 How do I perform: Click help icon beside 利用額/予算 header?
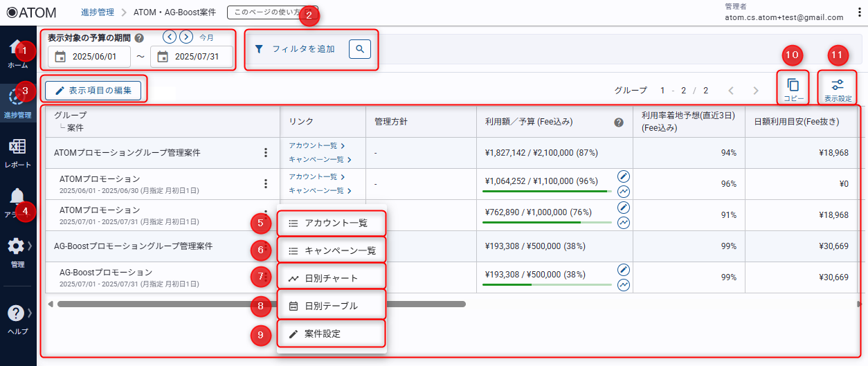pos(619,122)
